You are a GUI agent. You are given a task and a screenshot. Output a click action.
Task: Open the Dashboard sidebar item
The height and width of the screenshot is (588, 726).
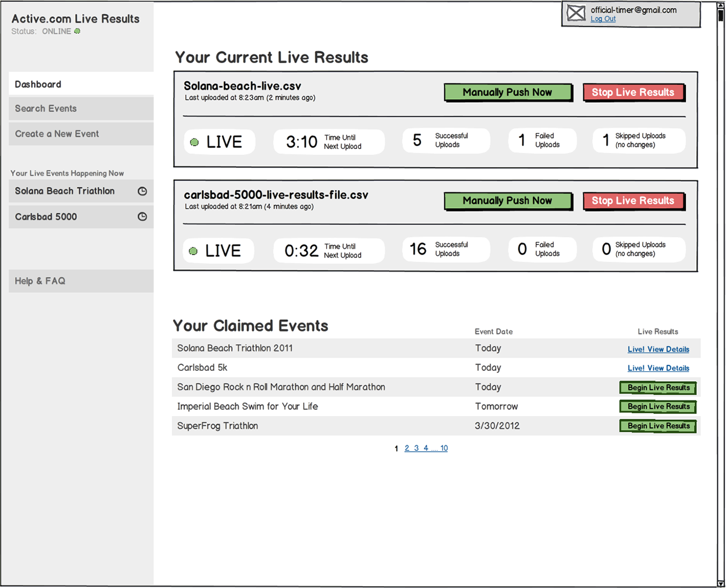[x=81, y=85]
